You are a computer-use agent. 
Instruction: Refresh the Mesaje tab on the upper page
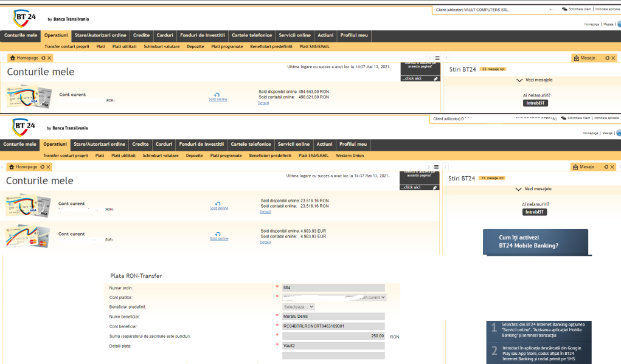coord(607,58)
